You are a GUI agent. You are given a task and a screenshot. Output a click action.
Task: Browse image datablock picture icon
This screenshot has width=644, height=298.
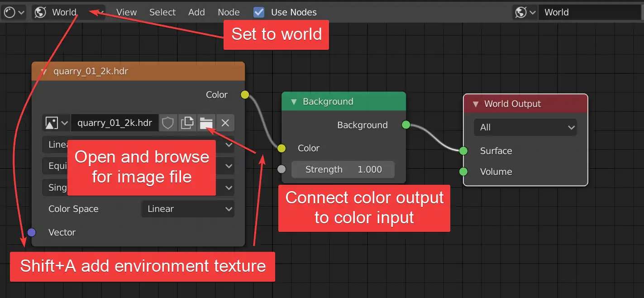click(56, 123)
